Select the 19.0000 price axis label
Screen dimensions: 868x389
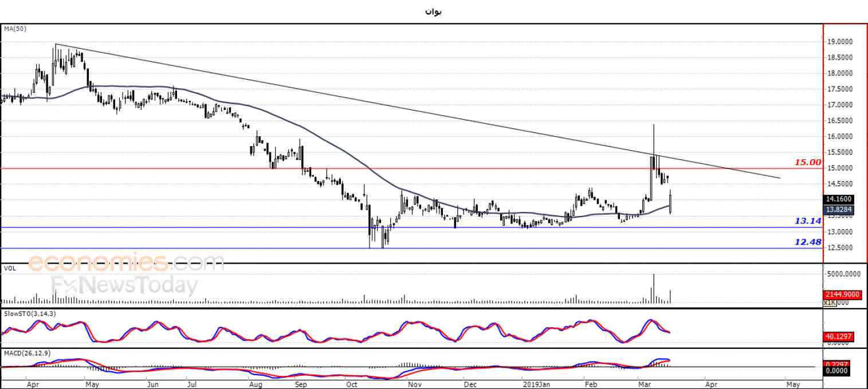[839, 41]
